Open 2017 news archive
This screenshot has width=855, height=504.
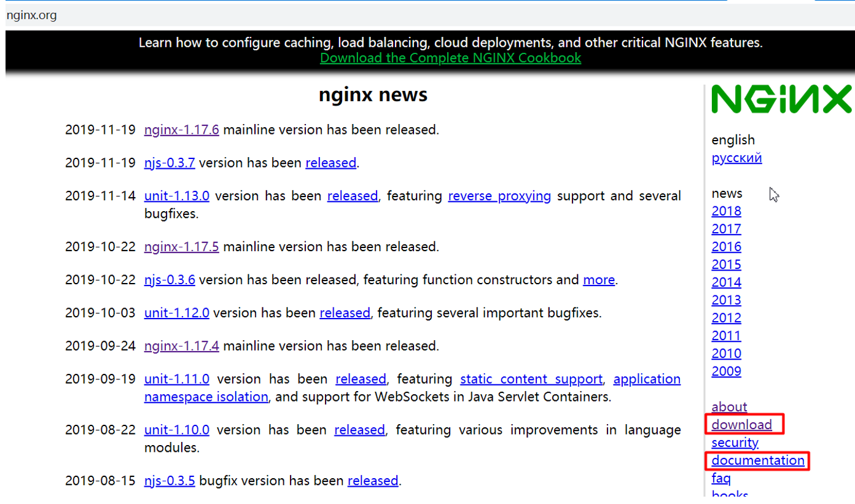[726, 229]
